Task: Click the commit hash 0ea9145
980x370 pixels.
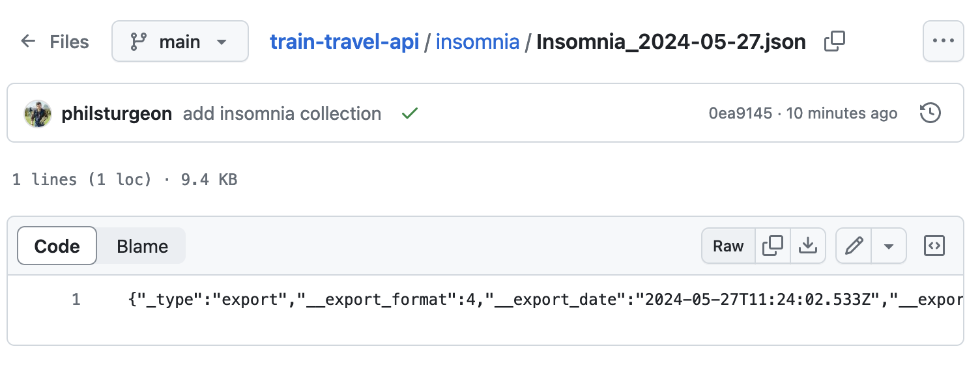Action: click(740, 113)
